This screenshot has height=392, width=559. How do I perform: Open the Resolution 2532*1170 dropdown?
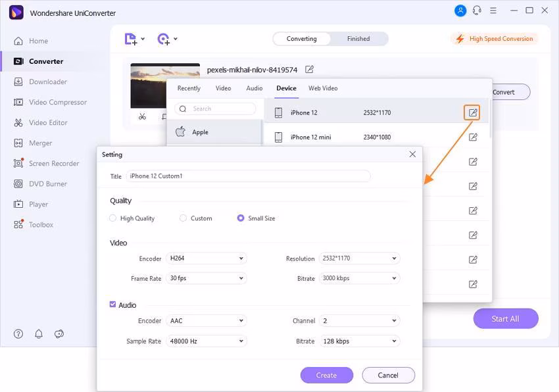coord(359,258)
